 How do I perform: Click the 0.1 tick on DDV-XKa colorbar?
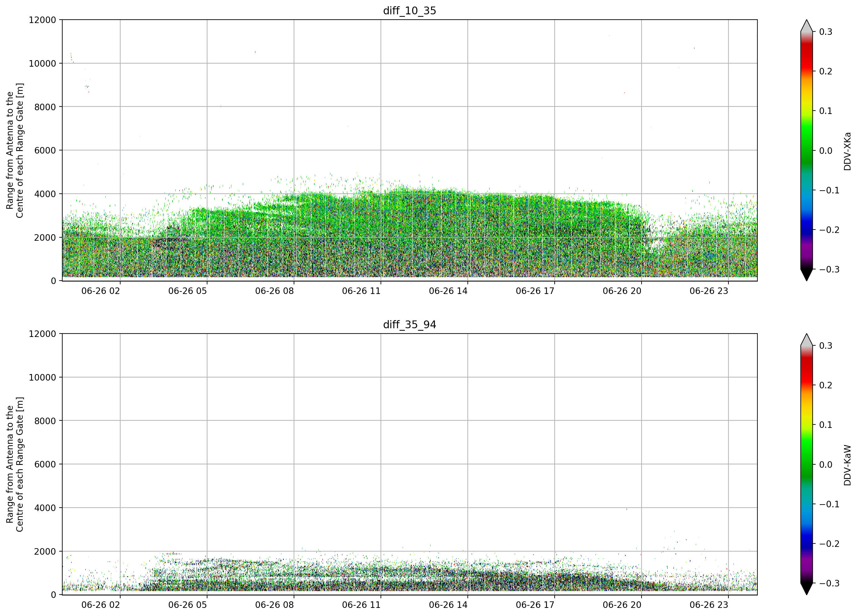pos(826,111)
